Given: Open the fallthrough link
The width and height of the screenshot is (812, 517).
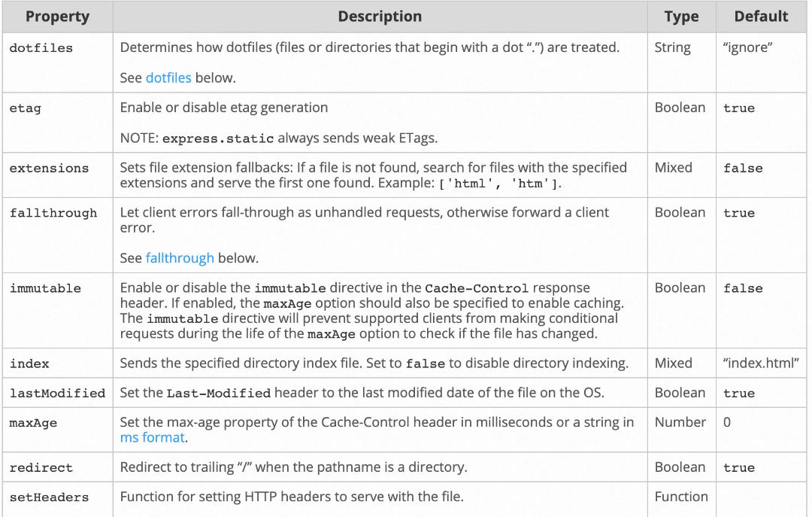Looking at the screenshot, I should [x=180, y=258].
